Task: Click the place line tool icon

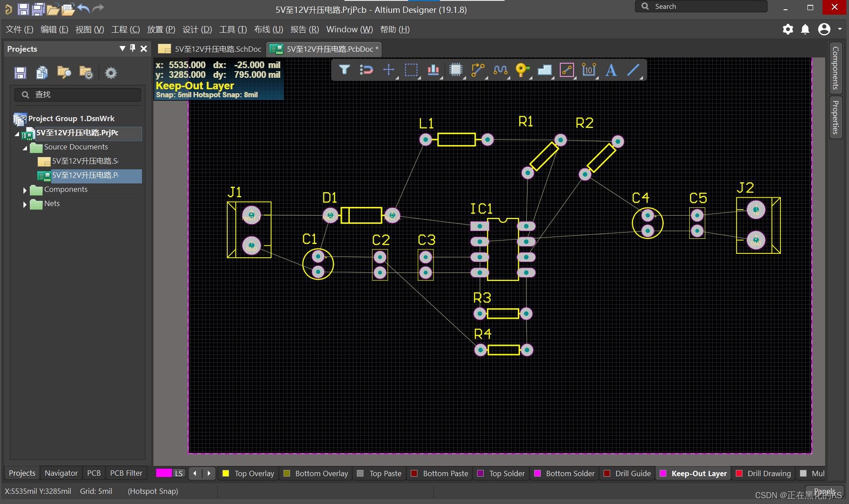Action: 633,70
